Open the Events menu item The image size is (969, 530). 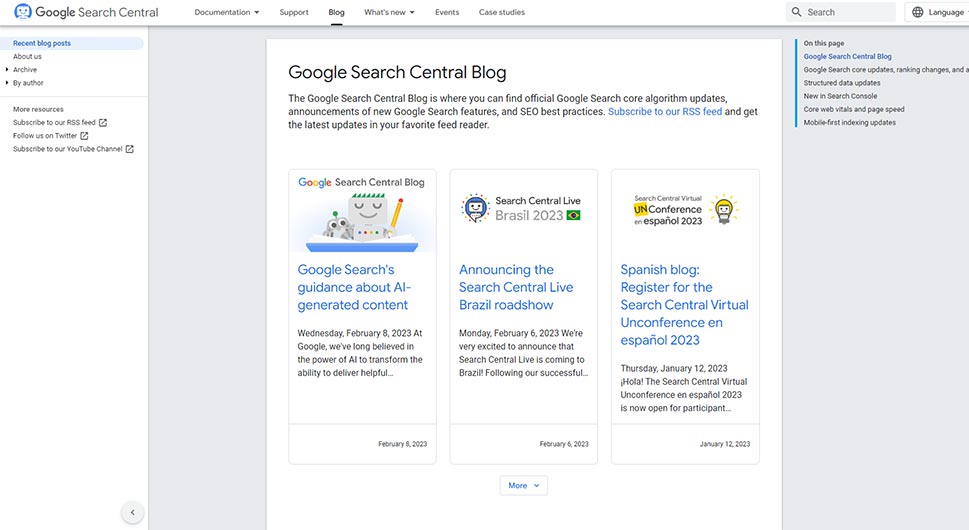point(447,12)
